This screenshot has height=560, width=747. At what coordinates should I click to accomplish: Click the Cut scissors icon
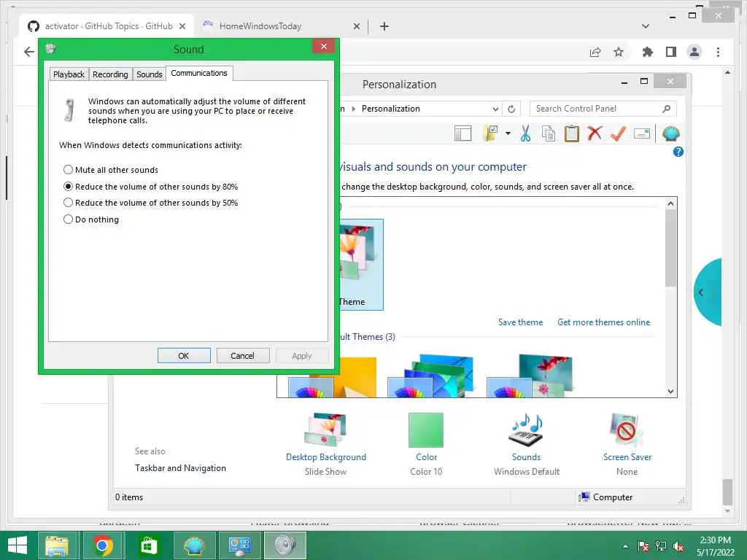(x=525, y=134)
